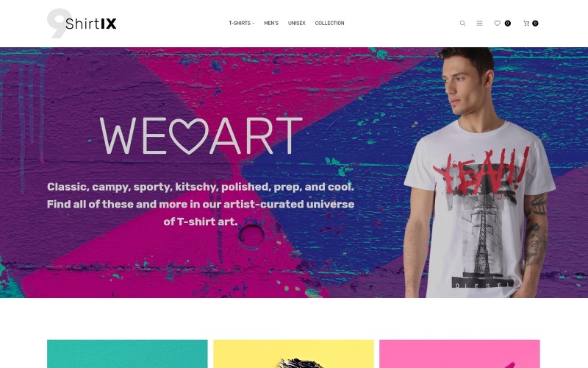Select the pink category banner
This screenshot has width=588, height=368.
point(460,354)
